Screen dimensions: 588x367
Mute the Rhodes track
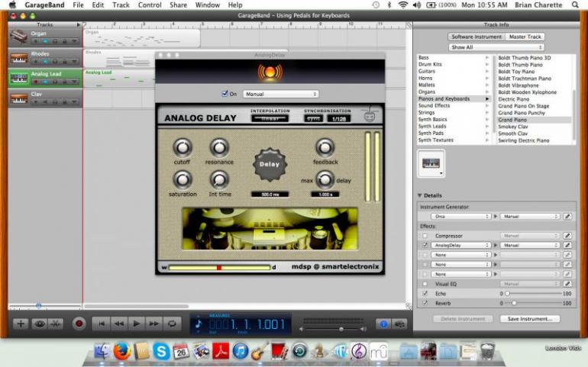click(x=46, y=62)
